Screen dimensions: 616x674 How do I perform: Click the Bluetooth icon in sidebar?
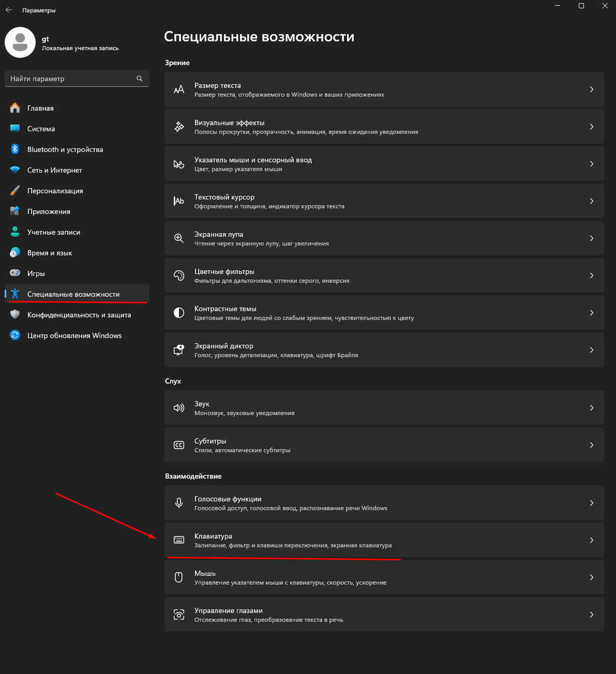point(15,149)
